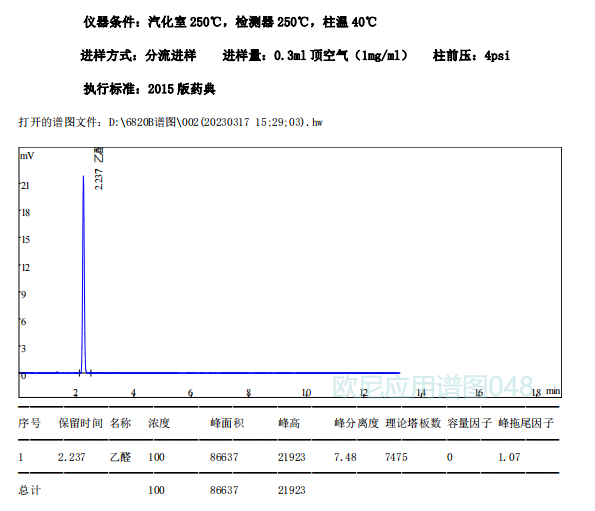Click the injection mode text '进样方式：分流进样'
595x511 pixels.
(139, 55)
